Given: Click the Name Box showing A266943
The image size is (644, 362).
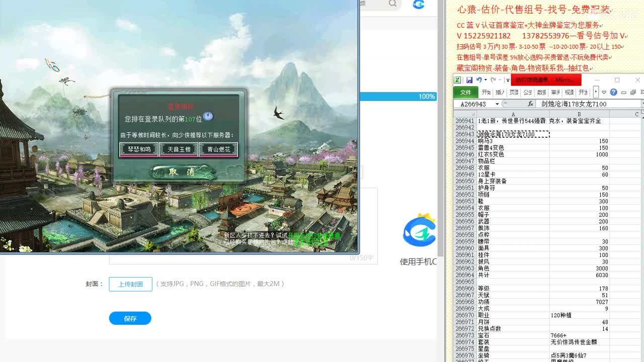Looking at the screenshot, I should pos(473,104).
